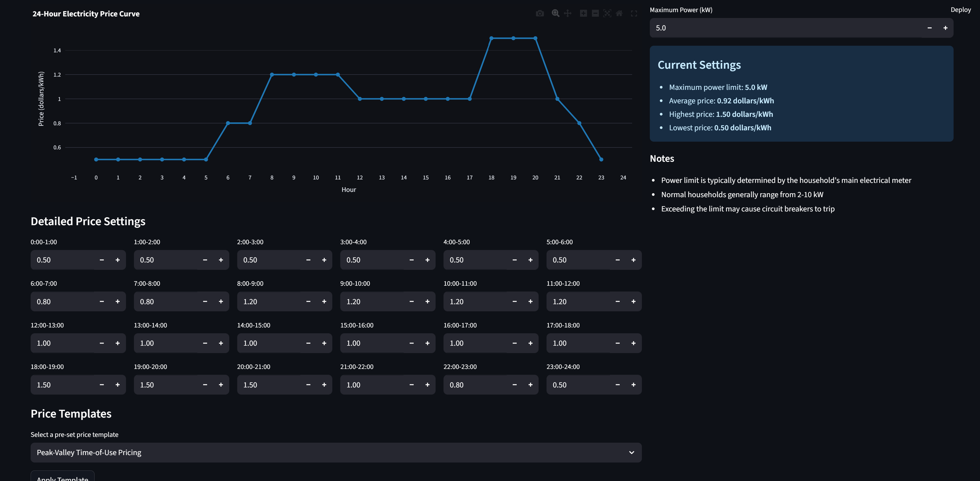The height and width of the screenshot is (481, 980).
Task: Click the chart Autoscale icon
Action: (x=607, y=14)
